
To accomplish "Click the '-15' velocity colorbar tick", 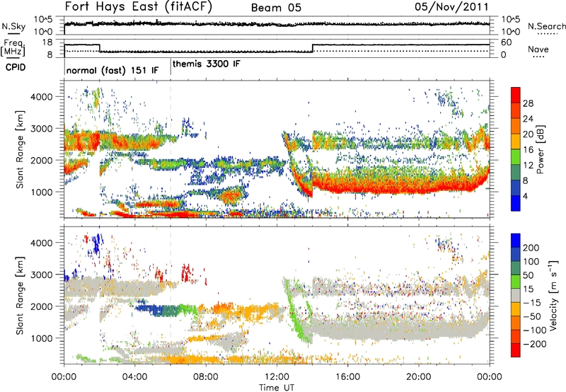I will pos(531,303).
